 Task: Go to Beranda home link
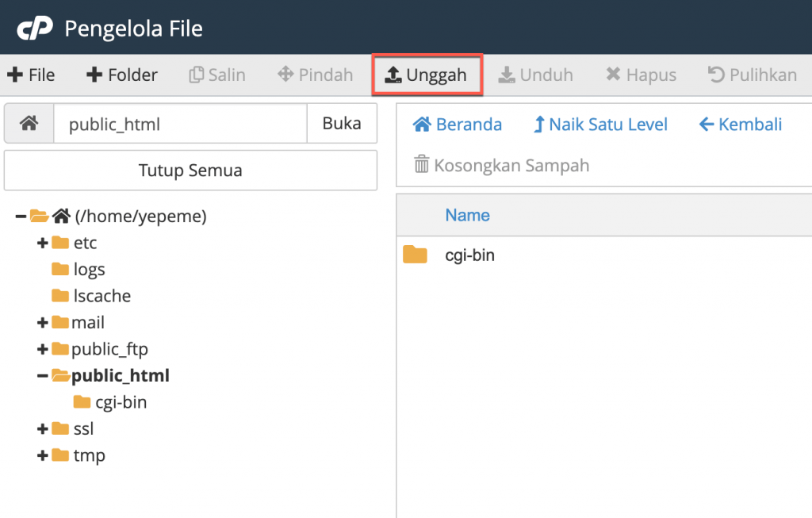[x=458, y=125]
